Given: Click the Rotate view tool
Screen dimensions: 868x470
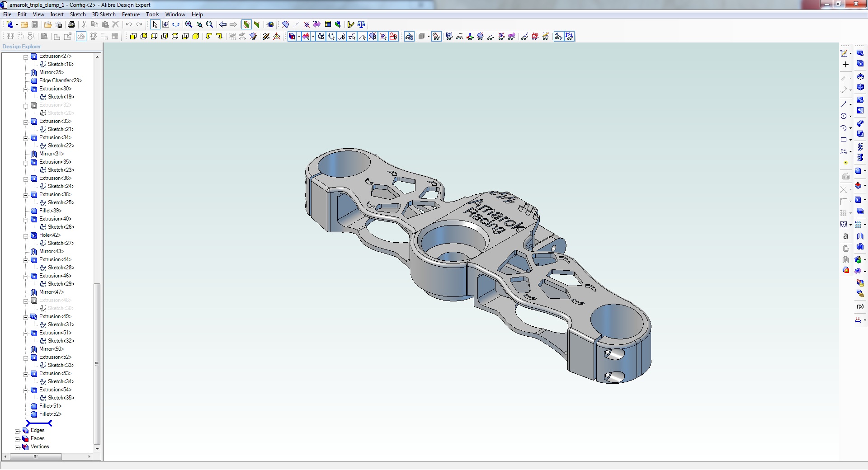Looking at the screenshot, I should pyautogui.click(x=176, y=24).
